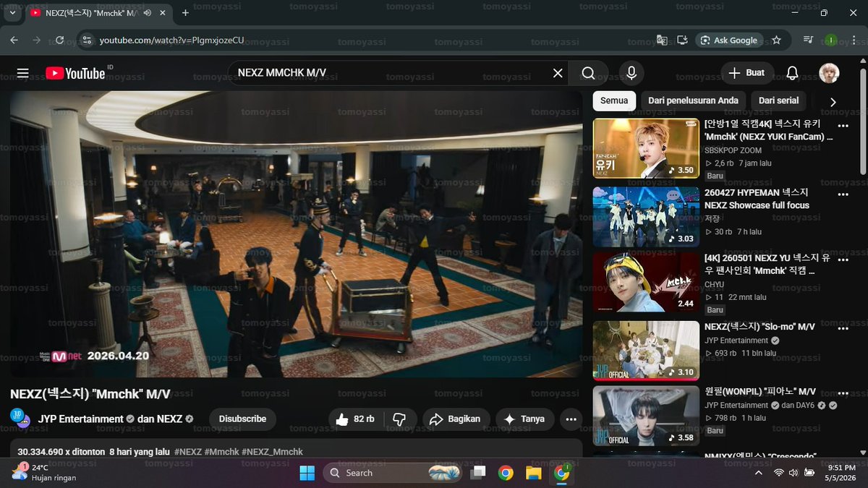Click the Bagikan share button

click(456, 419)
